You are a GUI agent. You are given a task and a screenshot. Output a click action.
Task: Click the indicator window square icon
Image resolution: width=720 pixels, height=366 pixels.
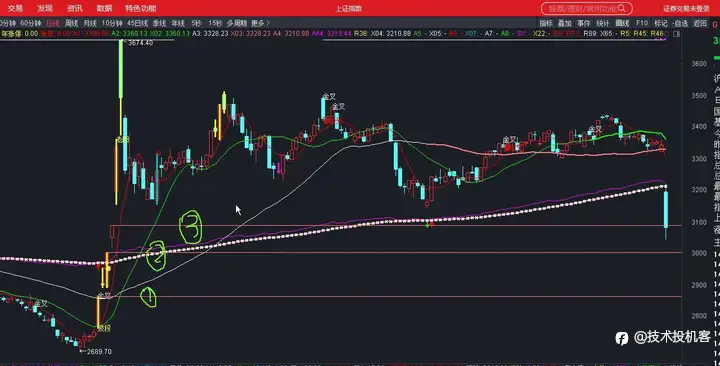tap(676, 34)
